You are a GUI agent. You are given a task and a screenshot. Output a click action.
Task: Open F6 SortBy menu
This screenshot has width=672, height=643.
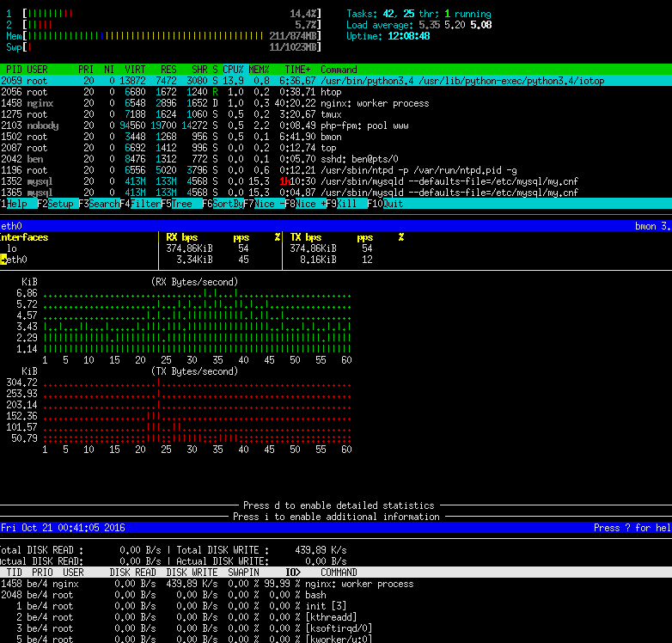pos(223,204)
